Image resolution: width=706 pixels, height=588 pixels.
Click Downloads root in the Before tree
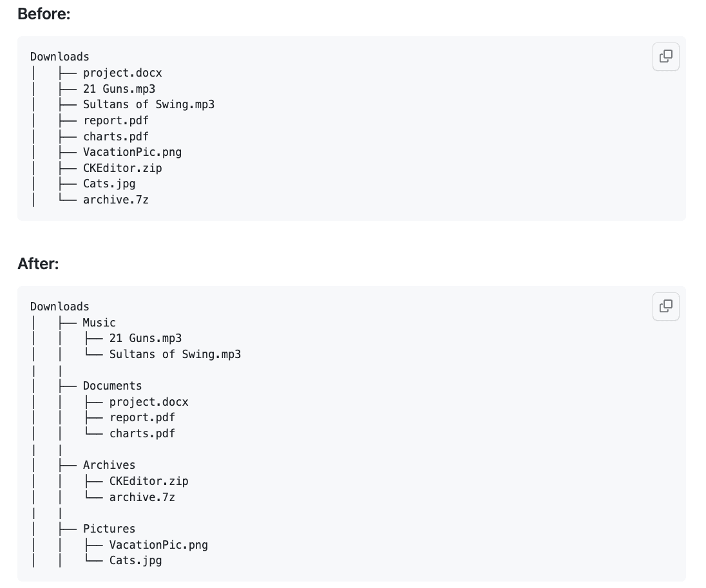pyautogui.click(x=60, y=57)
